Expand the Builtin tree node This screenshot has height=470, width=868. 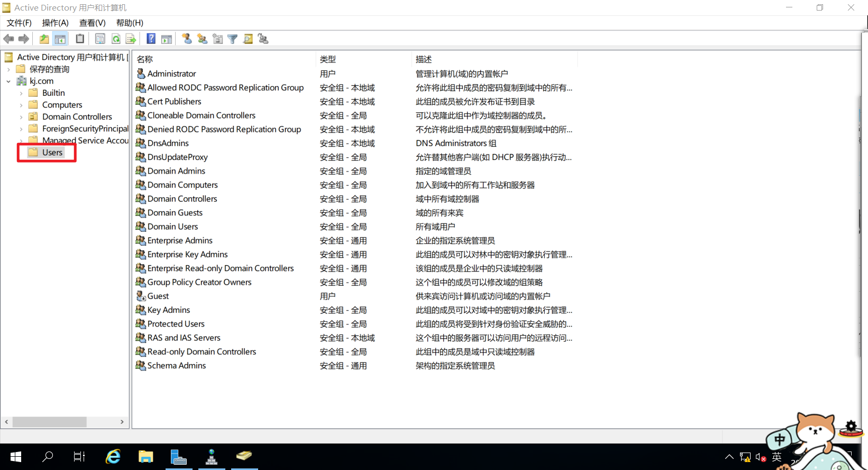21,93
